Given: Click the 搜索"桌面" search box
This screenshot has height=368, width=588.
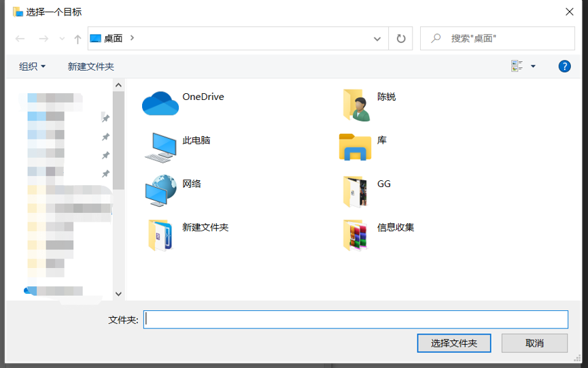Looking at the screenshot, I should tap(497, 38).
